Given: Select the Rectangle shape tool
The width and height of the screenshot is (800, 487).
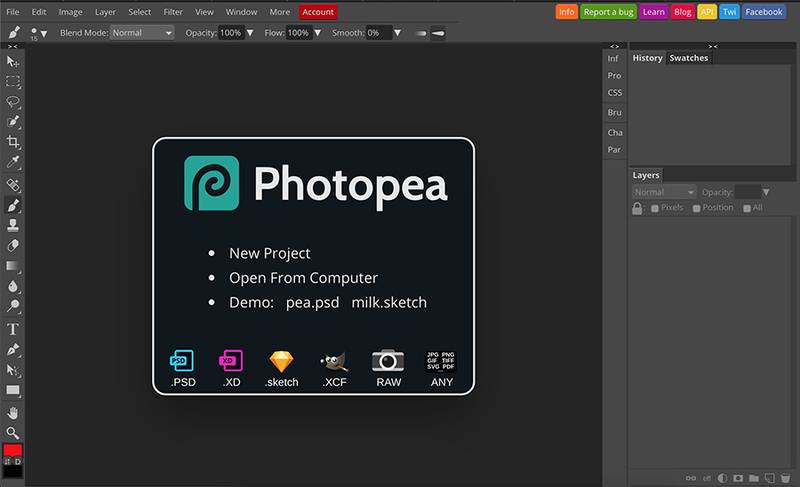Looking at the screenshot, I should (x=13, y=391).
